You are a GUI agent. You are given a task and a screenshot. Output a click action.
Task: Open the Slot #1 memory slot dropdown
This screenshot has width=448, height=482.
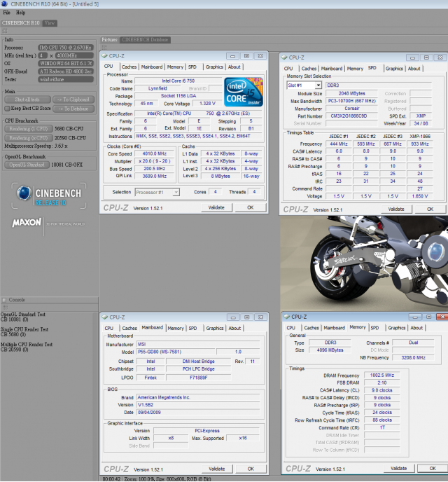coord(318,85)
